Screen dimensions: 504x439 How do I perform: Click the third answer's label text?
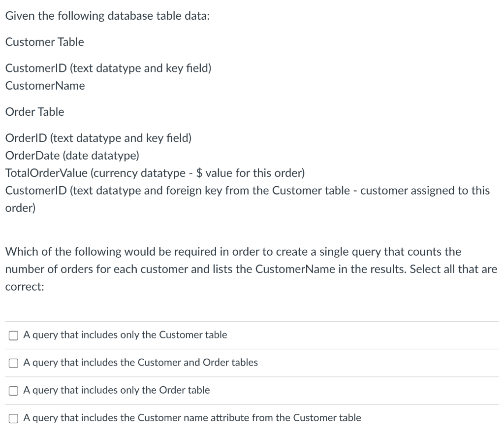tap(116, 390)
